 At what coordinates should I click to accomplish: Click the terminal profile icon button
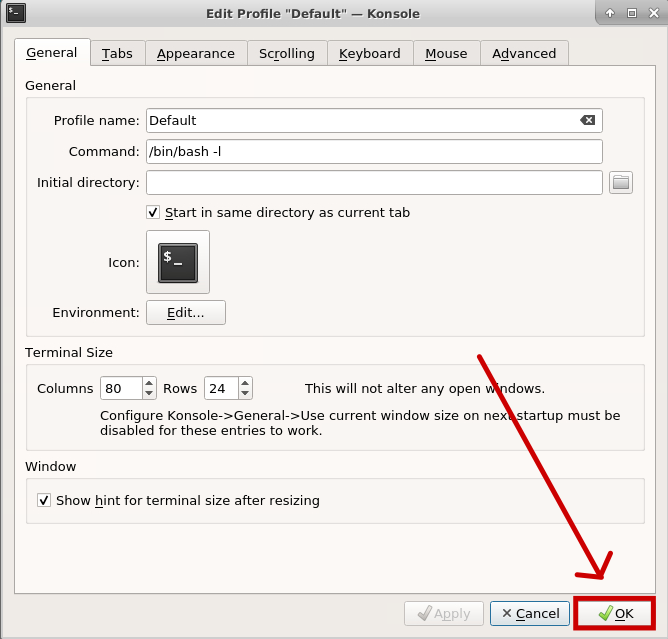[x=178, y=262]
